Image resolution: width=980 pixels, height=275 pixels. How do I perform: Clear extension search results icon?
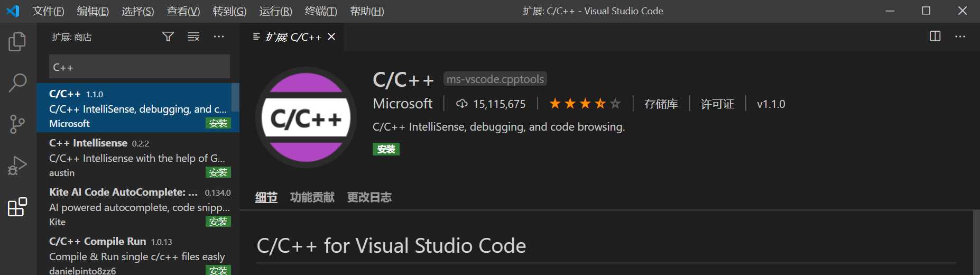(193, 36)
